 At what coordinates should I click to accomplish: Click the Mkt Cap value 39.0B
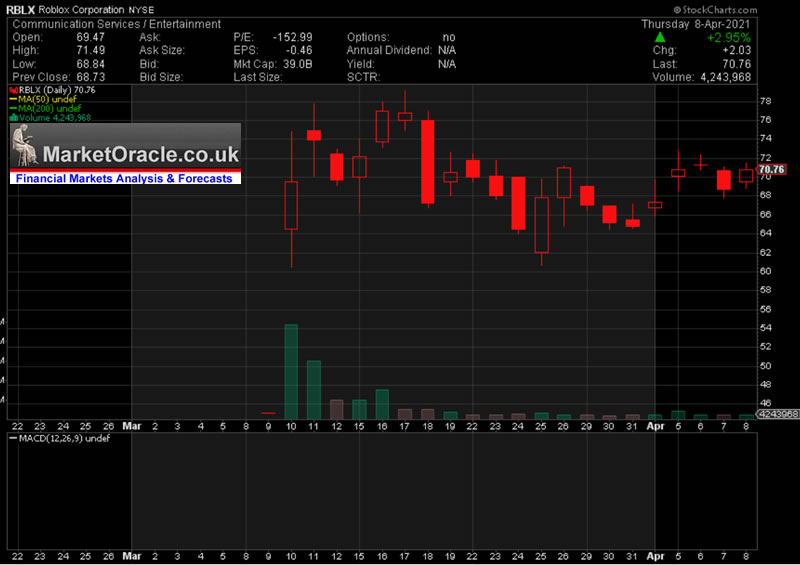pos(297,64)
